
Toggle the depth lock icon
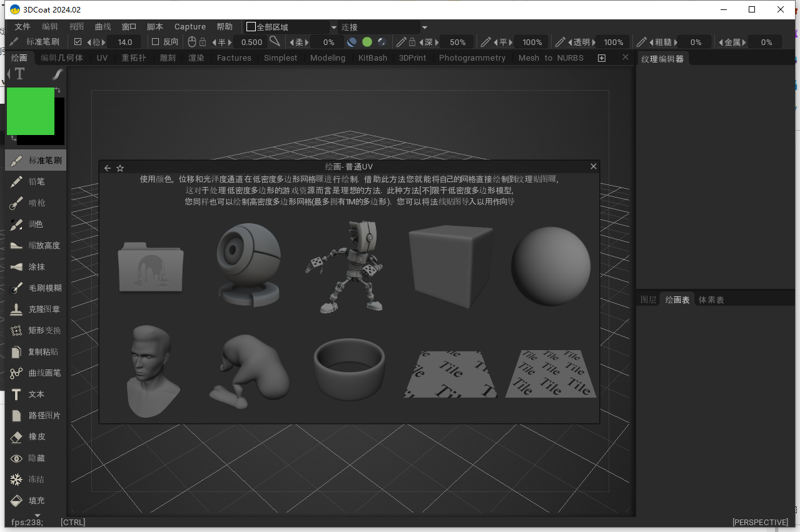tap(412, 42)
